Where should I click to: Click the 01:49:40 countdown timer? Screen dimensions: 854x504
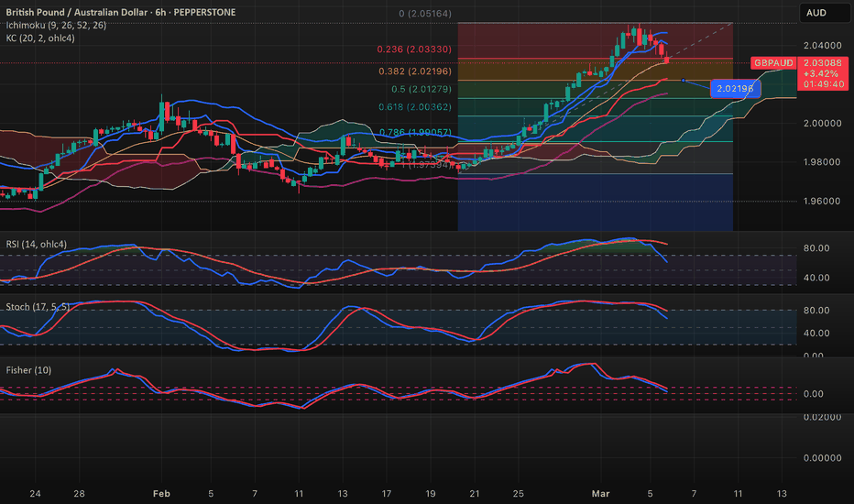pos(824,84)
